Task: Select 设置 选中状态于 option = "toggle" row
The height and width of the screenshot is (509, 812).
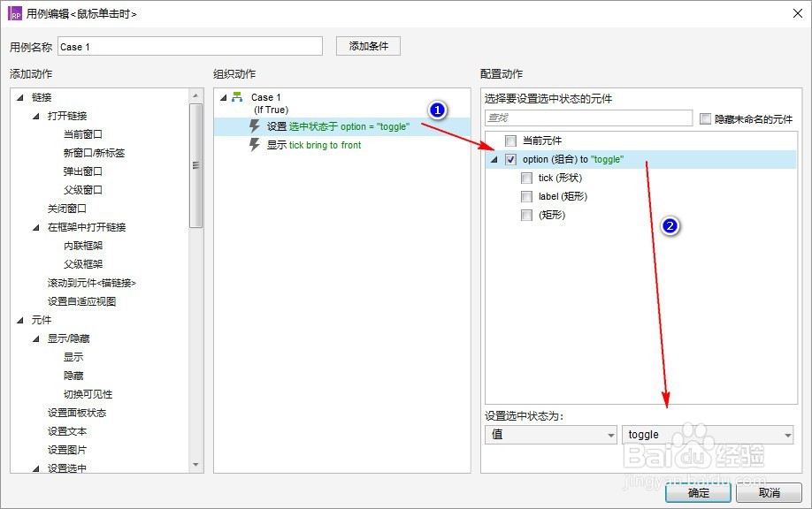Action: (342, 126)
